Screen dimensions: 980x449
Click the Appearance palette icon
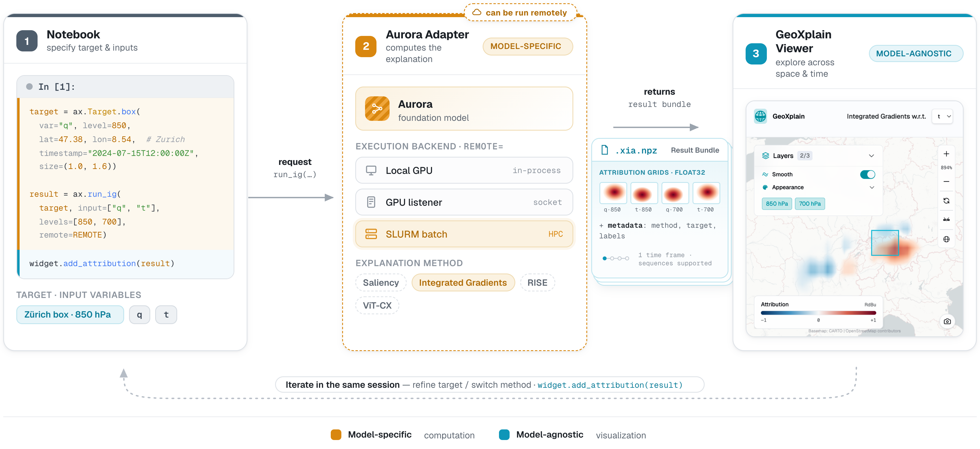coord(765,187)
